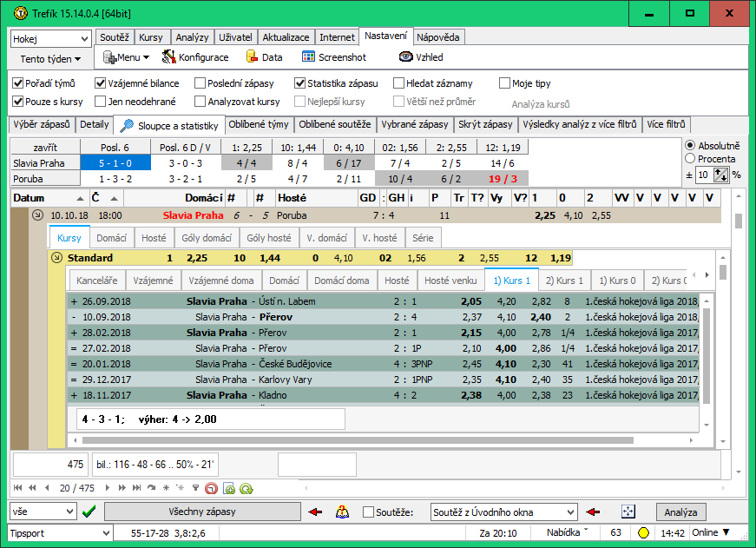756x548 pixels.
Task: Jump to last record in navigator
Action: pos(136,488)
